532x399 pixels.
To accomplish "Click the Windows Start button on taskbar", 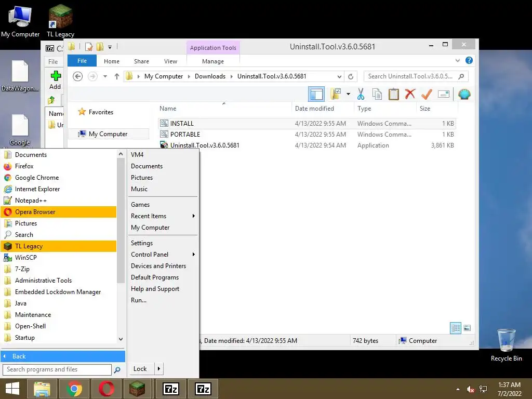I will (12, 389).
